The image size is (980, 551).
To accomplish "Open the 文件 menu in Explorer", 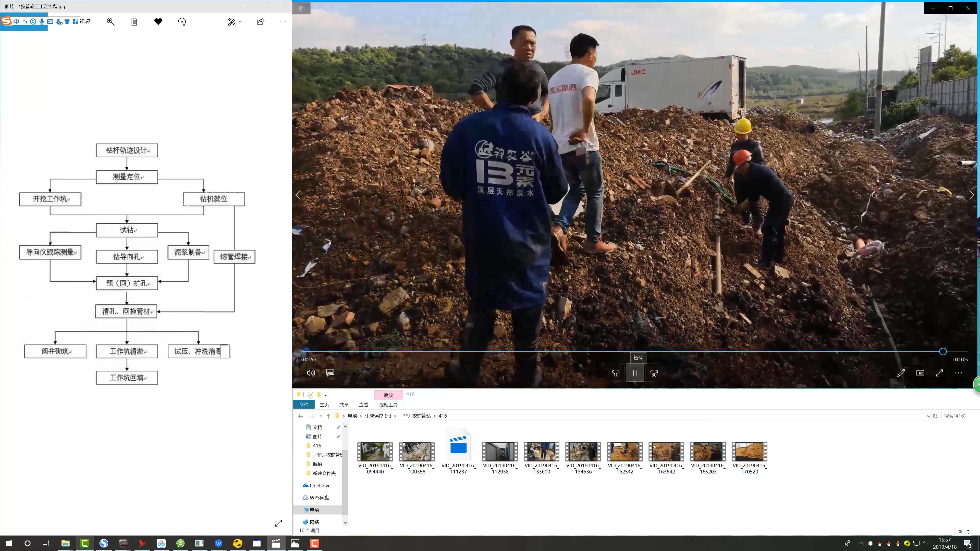I will click(304, 405).
